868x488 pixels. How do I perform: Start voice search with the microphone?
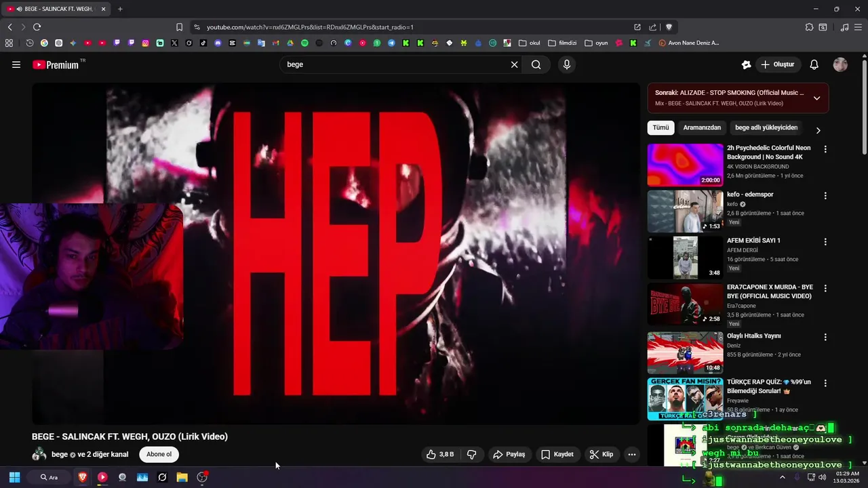pyautogui.click(x=567, y=64)
